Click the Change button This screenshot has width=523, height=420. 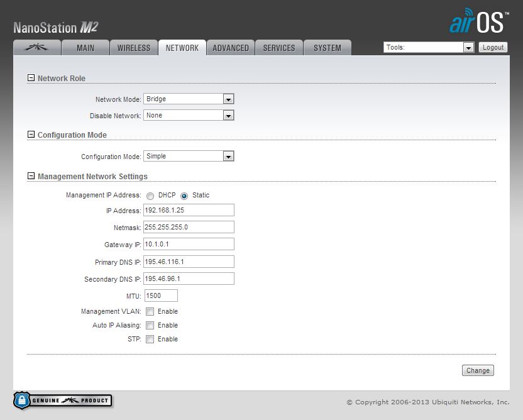tap(478, 370)
